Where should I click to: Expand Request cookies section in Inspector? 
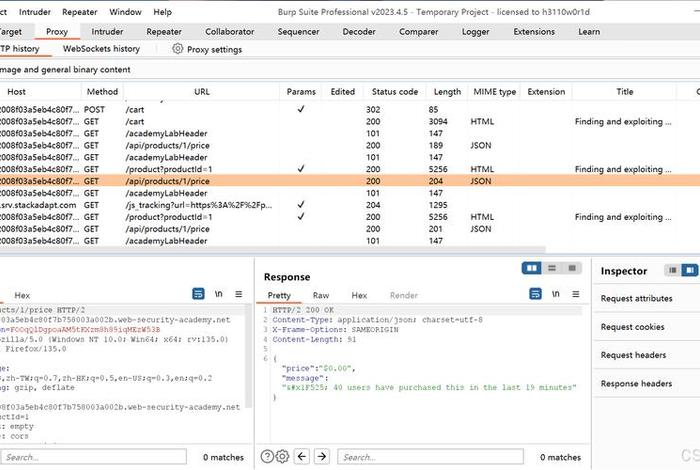click(632, 327)
